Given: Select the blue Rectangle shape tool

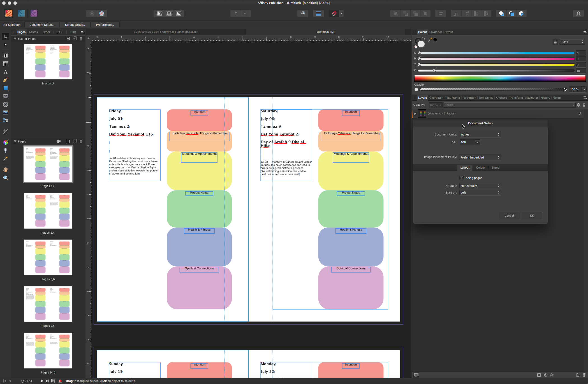Looking at the screenshot, I should tap(6, 88).
